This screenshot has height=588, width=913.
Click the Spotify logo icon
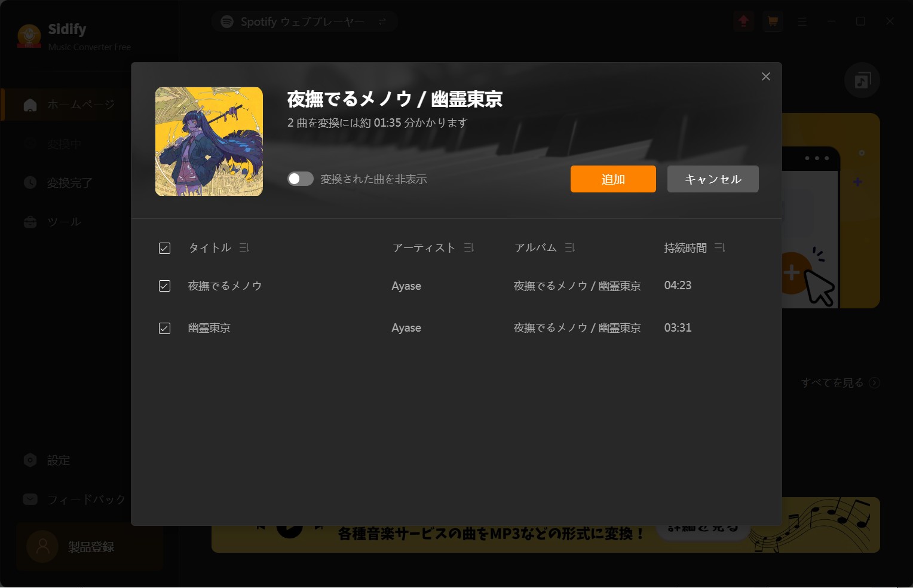point(227,22)
